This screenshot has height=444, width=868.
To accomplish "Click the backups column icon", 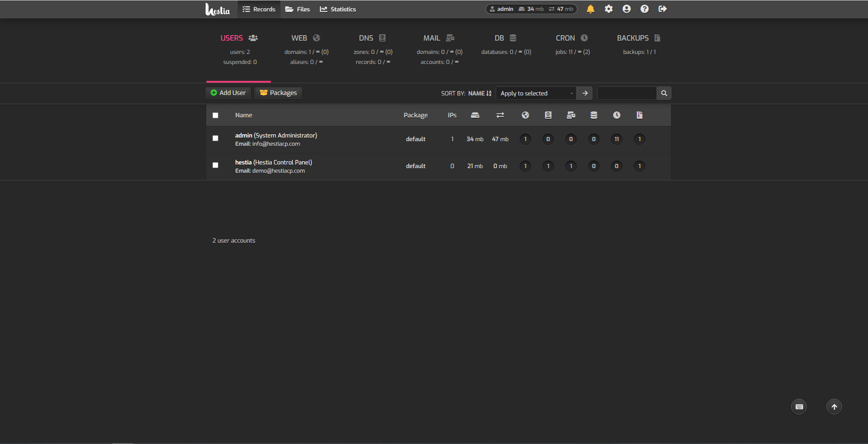I will click(x=640, y=115).
